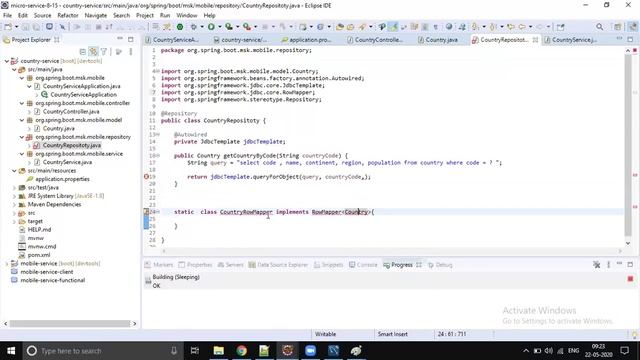Click the editor vertical scrollbar
The width and height of the screenshot is (640, 360).
tap(628, 145)
